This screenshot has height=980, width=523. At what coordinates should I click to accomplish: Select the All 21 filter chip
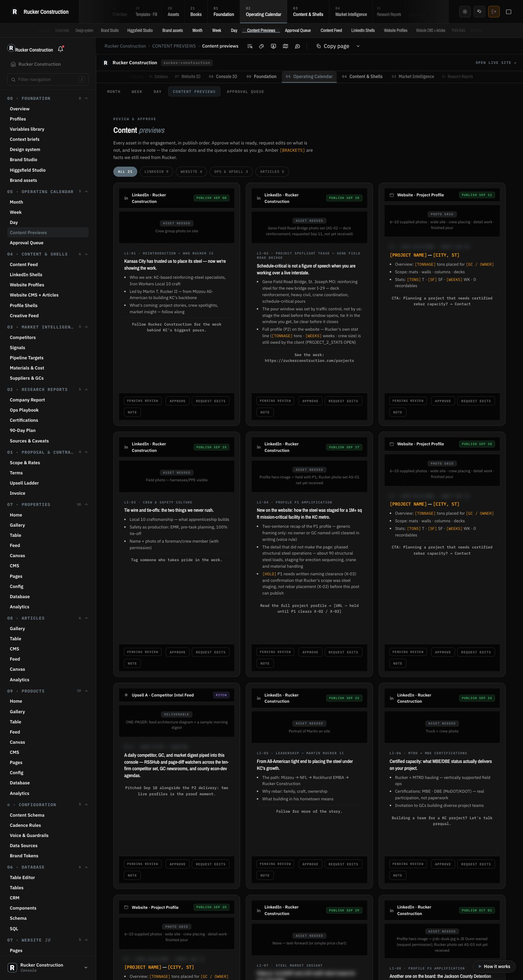pyautogui.click(x=125, y=172)
